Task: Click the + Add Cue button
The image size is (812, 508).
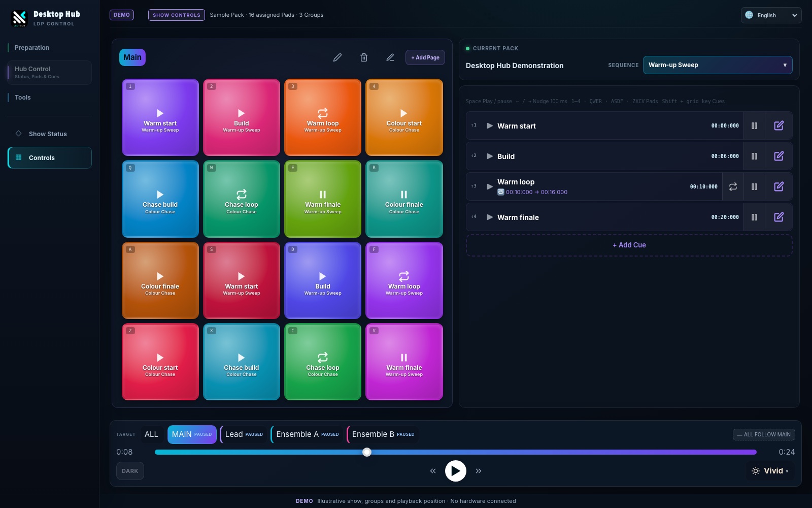Action: (629, 245)
